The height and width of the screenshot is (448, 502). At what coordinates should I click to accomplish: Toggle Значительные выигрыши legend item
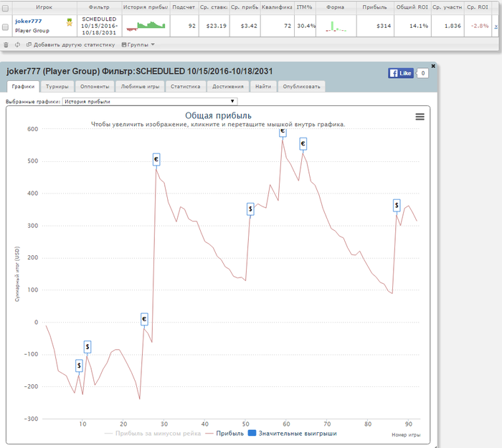[x=293, y=433]
